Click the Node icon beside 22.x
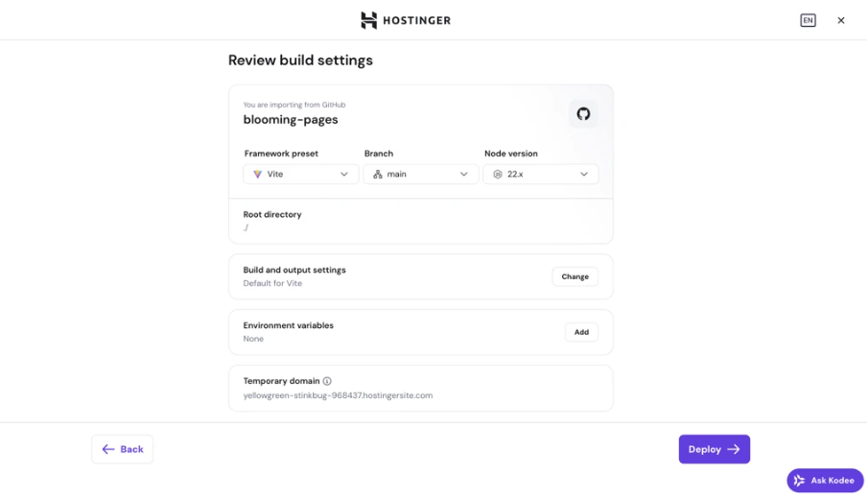The height and width of the screenshot is (499, 868). click(x=497, y=175)
